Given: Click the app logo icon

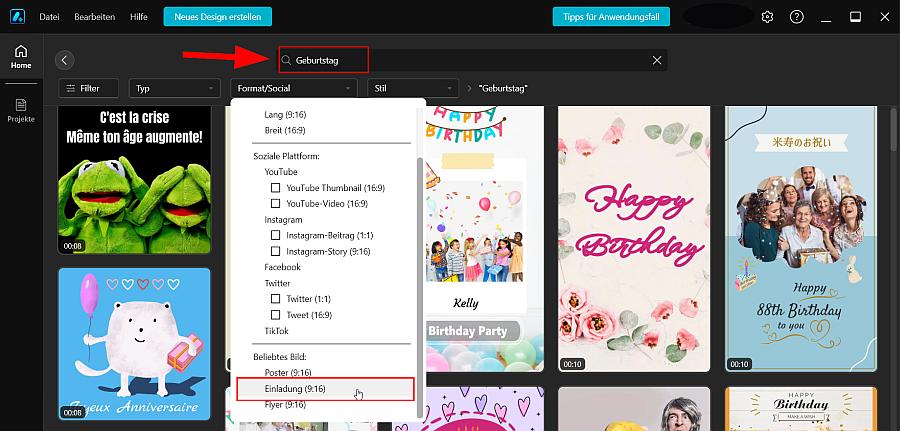Looking at the screenshot, I should click(17, 17).
